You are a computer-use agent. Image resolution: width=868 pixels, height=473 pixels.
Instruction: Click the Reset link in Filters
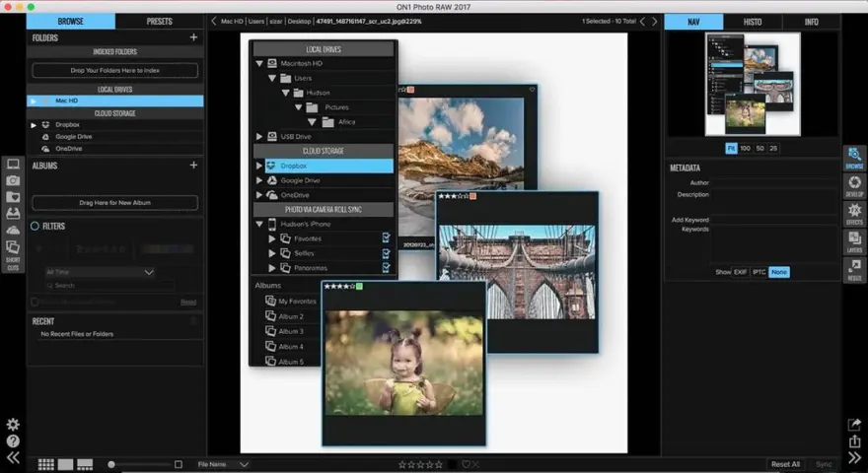188,303
